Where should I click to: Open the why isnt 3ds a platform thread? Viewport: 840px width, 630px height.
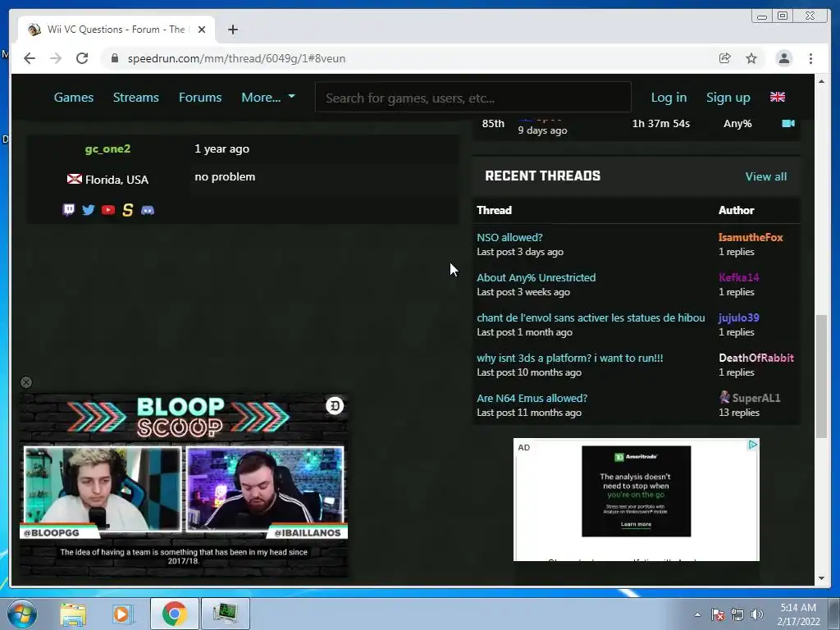(570, 358)
